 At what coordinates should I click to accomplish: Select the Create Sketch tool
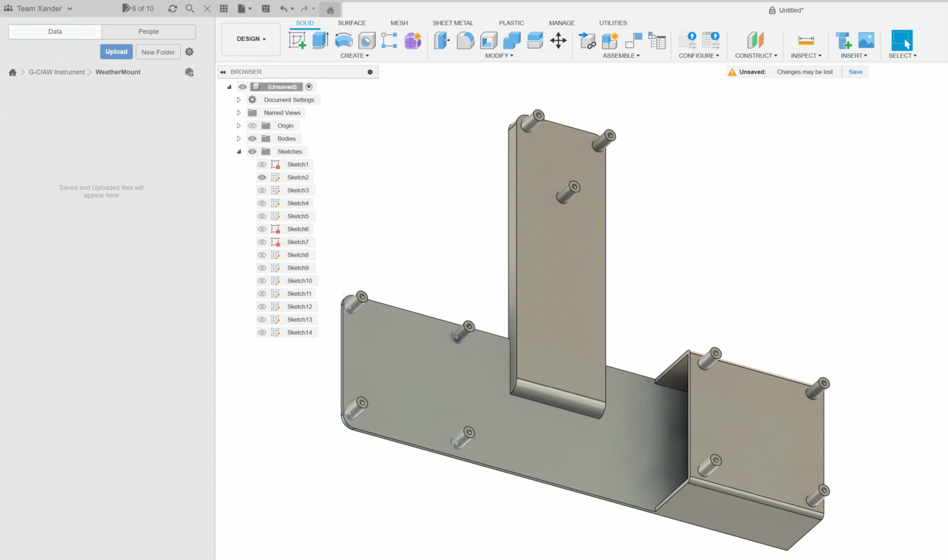(297, 41)
